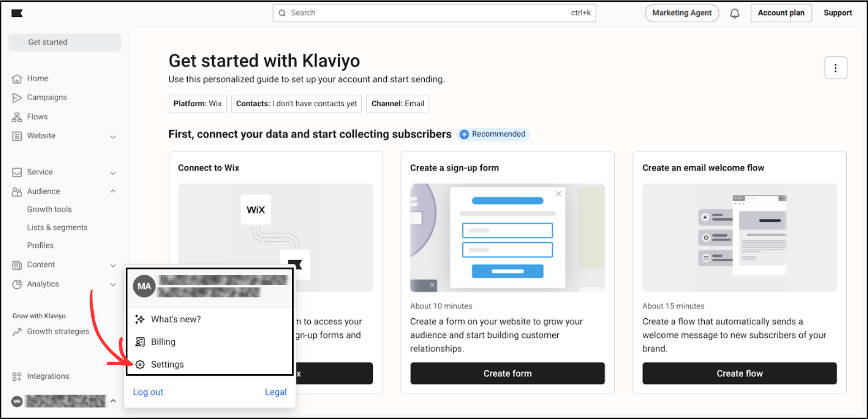The image size is (868, 419).
Task: Open the three-dot options menu
Action: tap(835, 67)
